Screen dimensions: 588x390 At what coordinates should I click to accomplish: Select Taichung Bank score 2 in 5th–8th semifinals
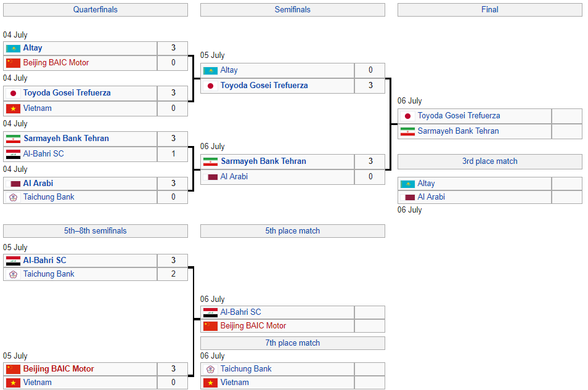173,274
